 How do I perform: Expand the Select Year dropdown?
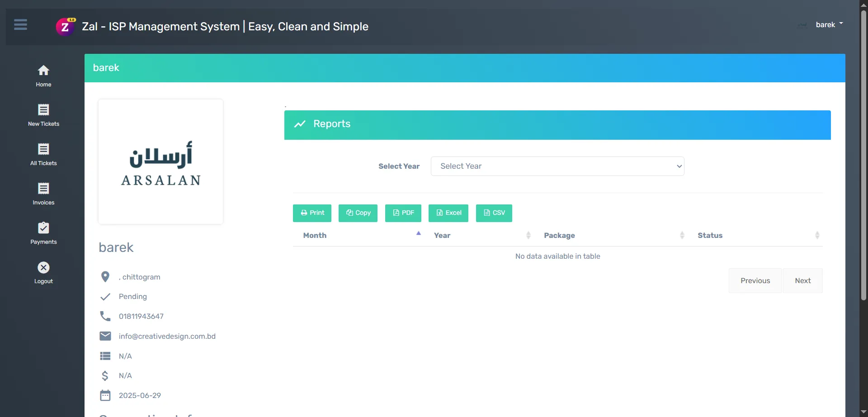coord(557,166)
